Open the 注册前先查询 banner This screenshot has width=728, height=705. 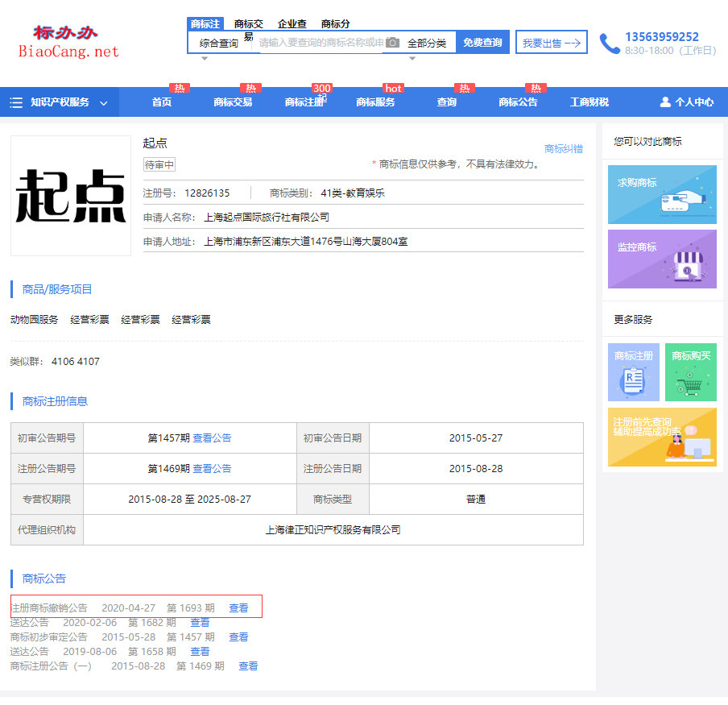point(662,437)
